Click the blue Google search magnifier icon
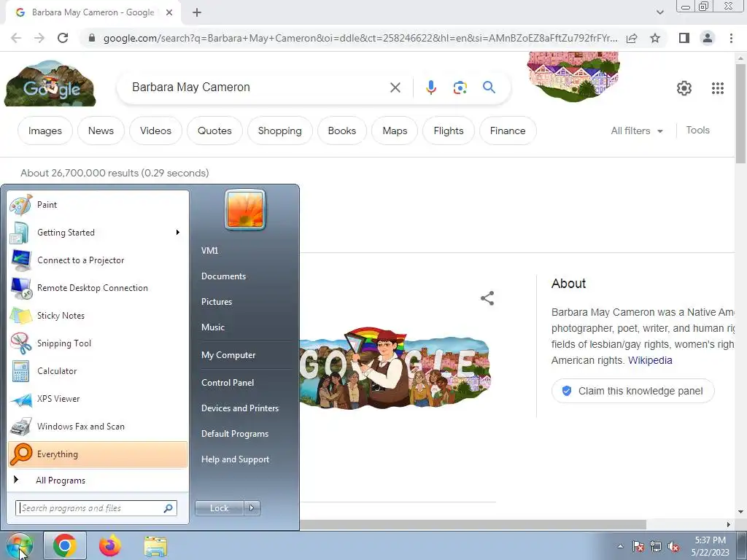This screenshot has width=747, height=560. click(489, 87)
